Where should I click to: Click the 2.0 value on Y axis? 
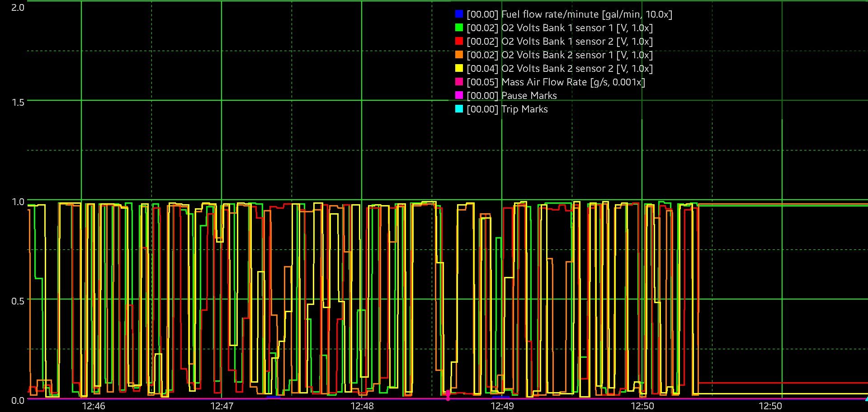(x=18, y=7)
